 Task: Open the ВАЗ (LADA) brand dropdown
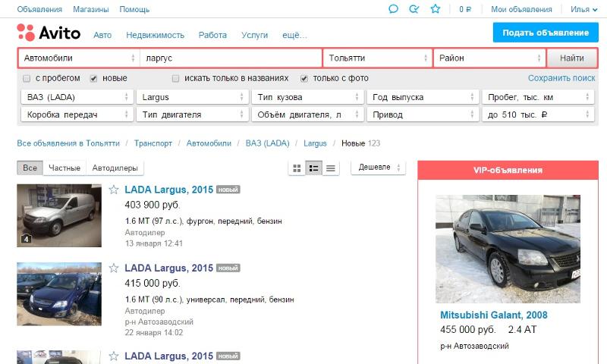click(x=77, y=97)
